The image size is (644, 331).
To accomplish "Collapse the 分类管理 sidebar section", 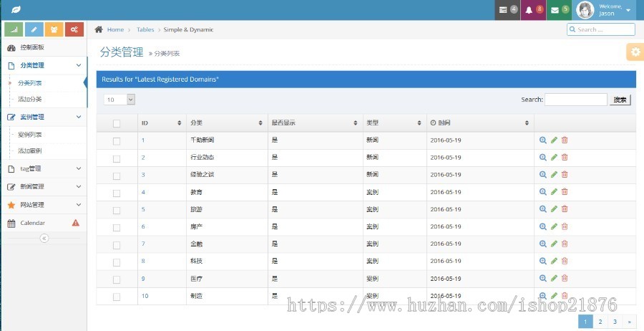I will point(44,65).
